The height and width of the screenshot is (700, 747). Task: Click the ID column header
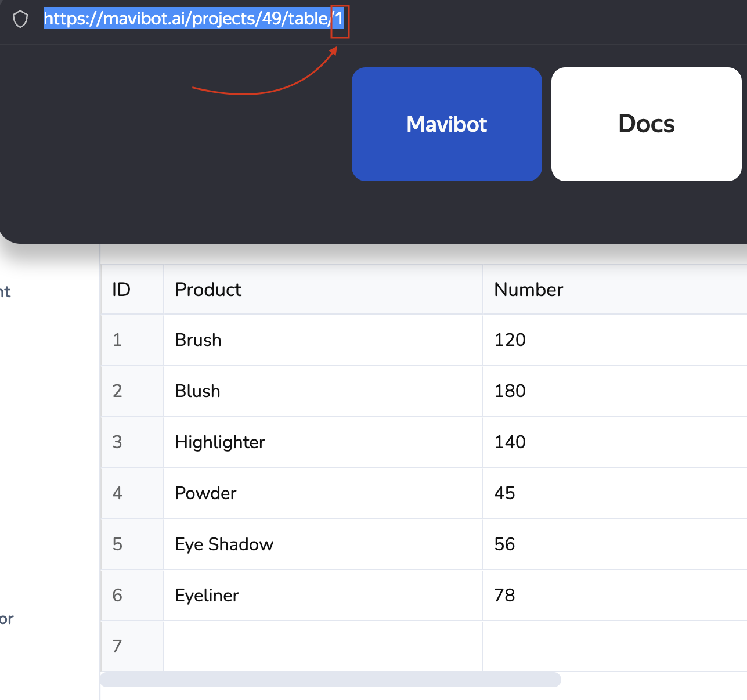(x=121, y=290)
